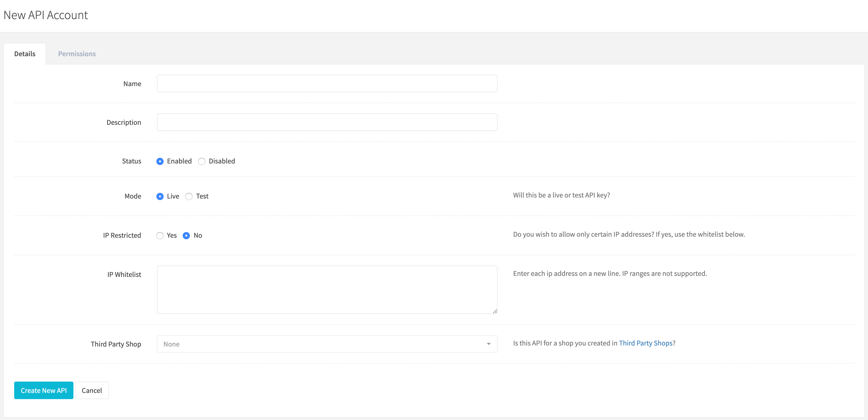Select the Enabled status radio button

pos(160,161)
